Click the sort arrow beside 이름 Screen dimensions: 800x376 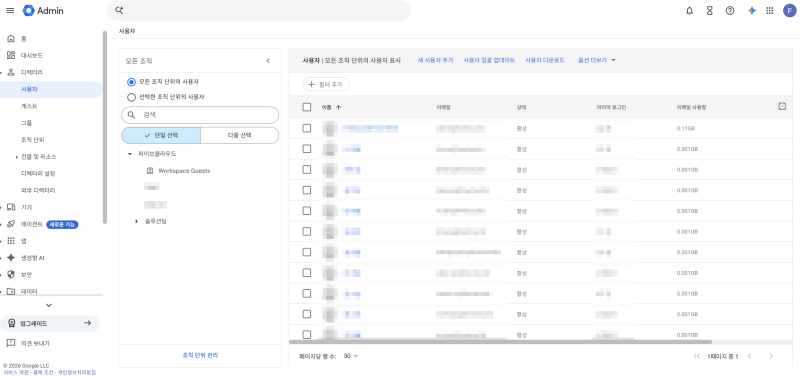[338, 107]
